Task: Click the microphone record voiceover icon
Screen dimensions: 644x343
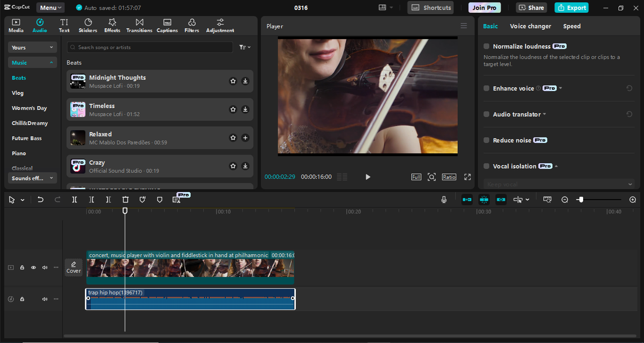Action: pos(444,200)
